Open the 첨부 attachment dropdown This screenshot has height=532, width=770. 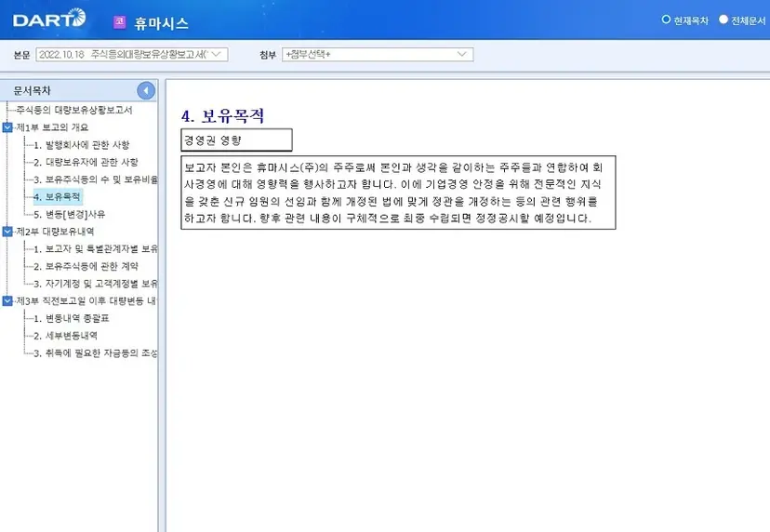[378, 55]
